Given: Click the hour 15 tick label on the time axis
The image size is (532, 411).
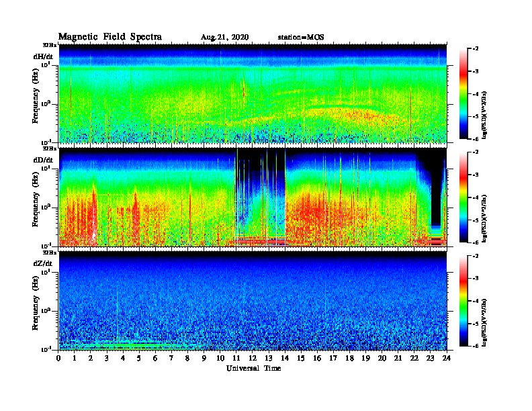Looking at the screenshot, I should (x=301, y=358).
